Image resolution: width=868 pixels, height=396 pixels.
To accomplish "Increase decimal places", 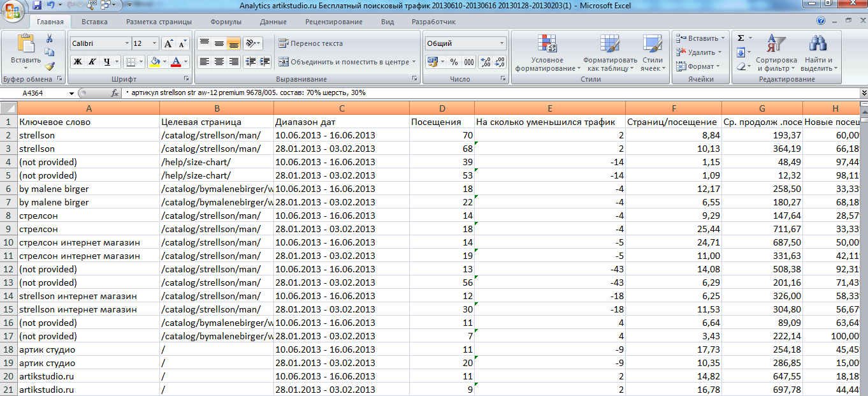I will (x=486, y=62).
